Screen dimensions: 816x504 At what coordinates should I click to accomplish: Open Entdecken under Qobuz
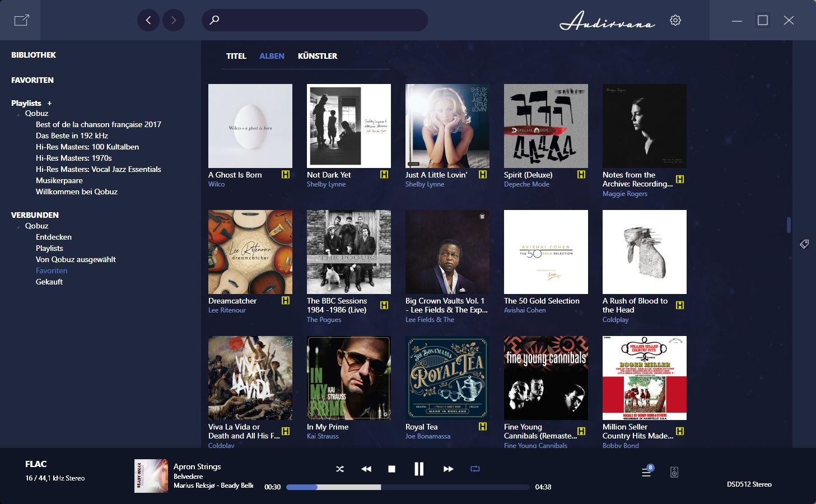click(54, 237)
